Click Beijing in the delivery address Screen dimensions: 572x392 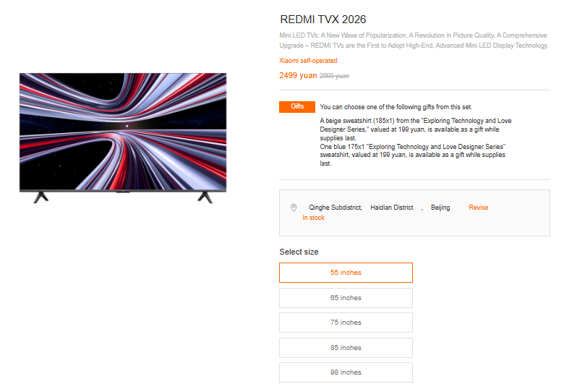tap(440, 208)
